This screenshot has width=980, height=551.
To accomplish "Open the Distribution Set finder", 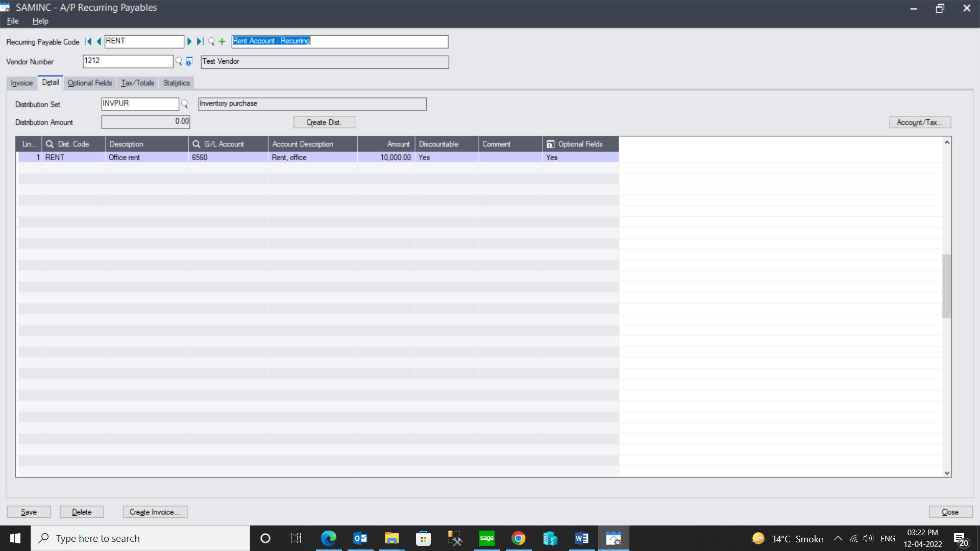I will pos(184,104).
